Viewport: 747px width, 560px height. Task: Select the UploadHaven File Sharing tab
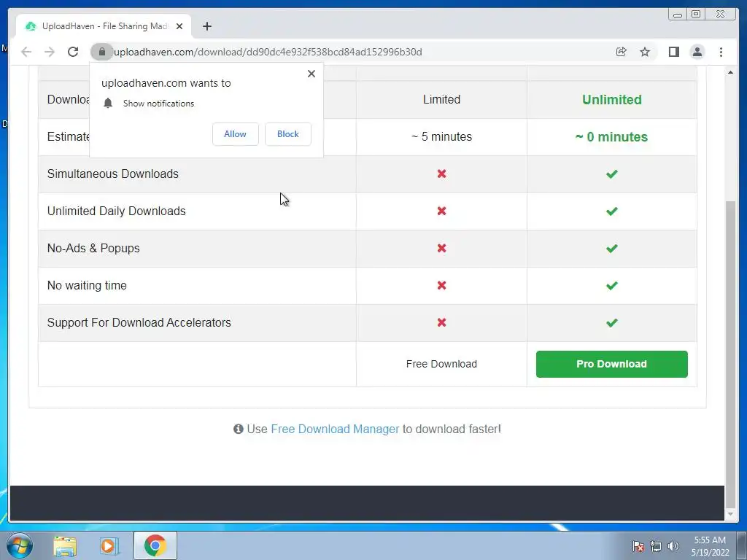[x=104, y=26]
